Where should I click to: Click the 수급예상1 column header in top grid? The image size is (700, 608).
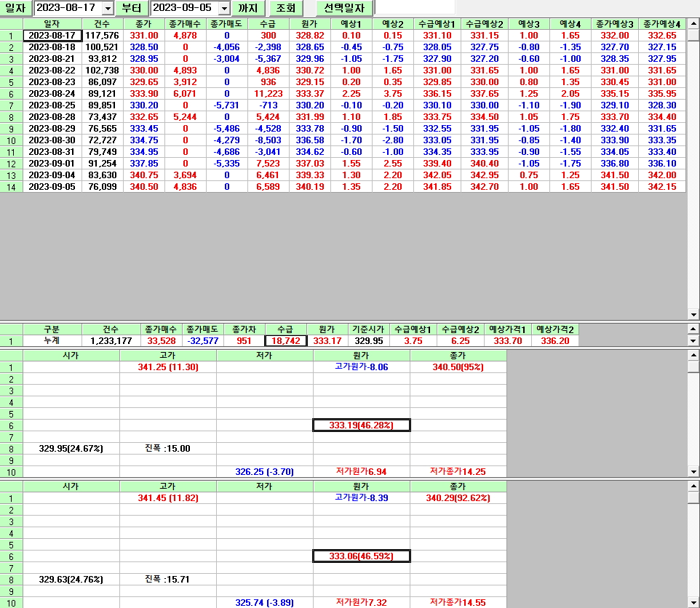tap(437, 24)
